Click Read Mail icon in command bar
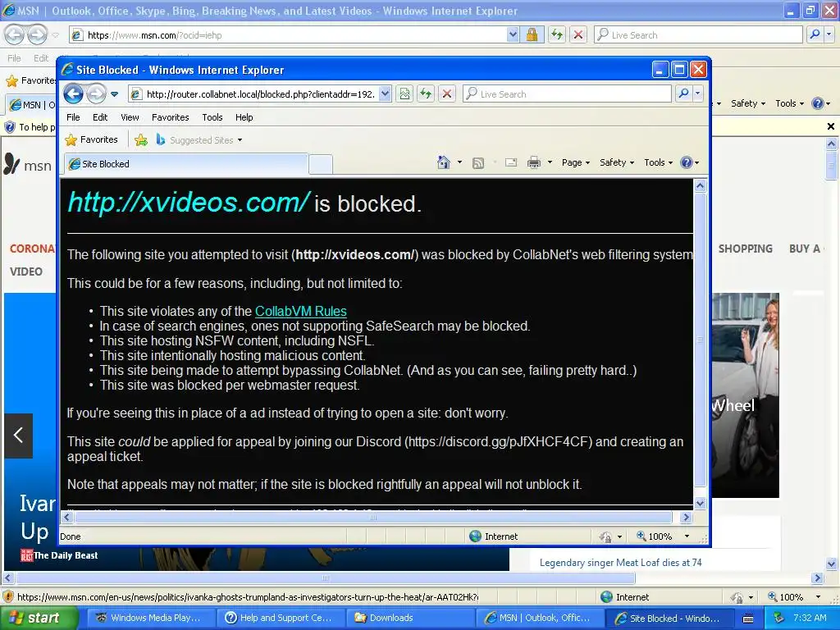This screenshot has height=630, width=840. pyautogui.click(x=511, y=162)
